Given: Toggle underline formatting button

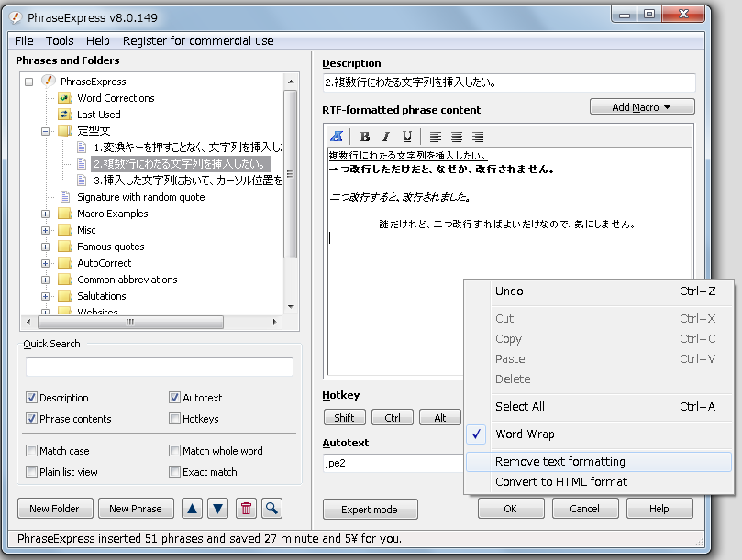Looking at the screenshot, I should [406, 137].
